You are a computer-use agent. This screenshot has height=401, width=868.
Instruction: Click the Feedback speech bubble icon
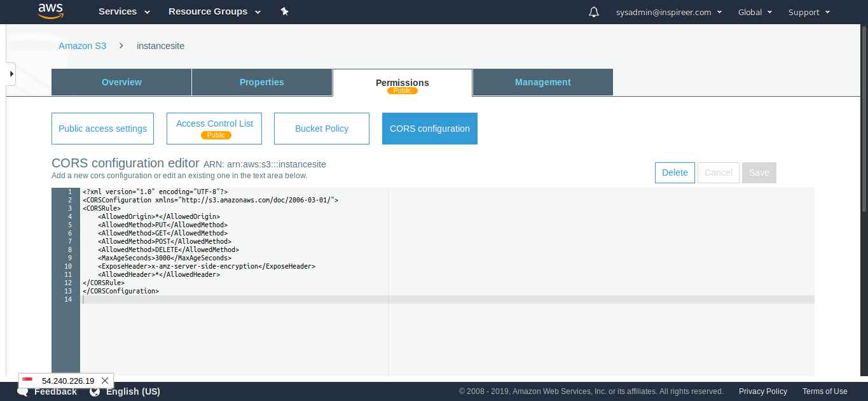click(23, 392)
